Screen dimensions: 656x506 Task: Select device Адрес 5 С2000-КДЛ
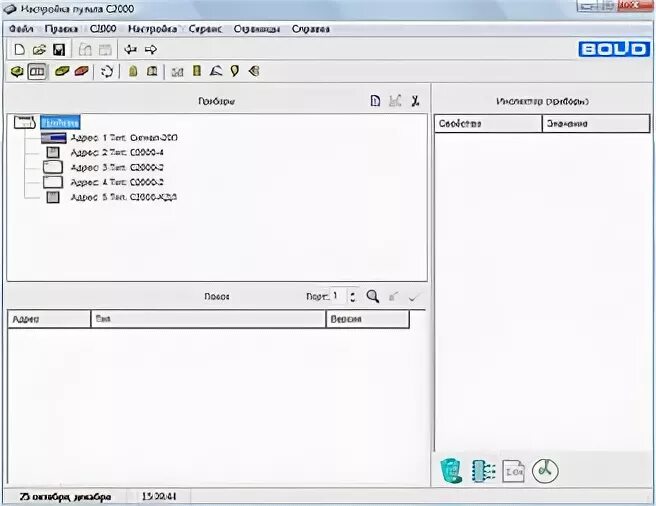coord(123,197)
